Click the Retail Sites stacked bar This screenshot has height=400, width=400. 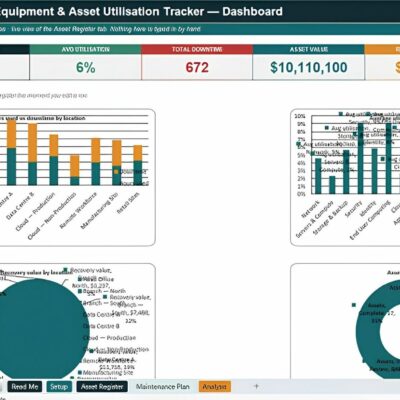tap(138, 165)
